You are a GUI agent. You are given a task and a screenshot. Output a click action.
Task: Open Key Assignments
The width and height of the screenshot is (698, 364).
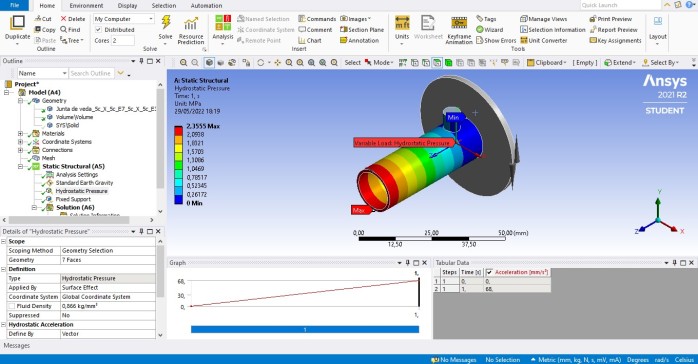(x=615, y=40)
